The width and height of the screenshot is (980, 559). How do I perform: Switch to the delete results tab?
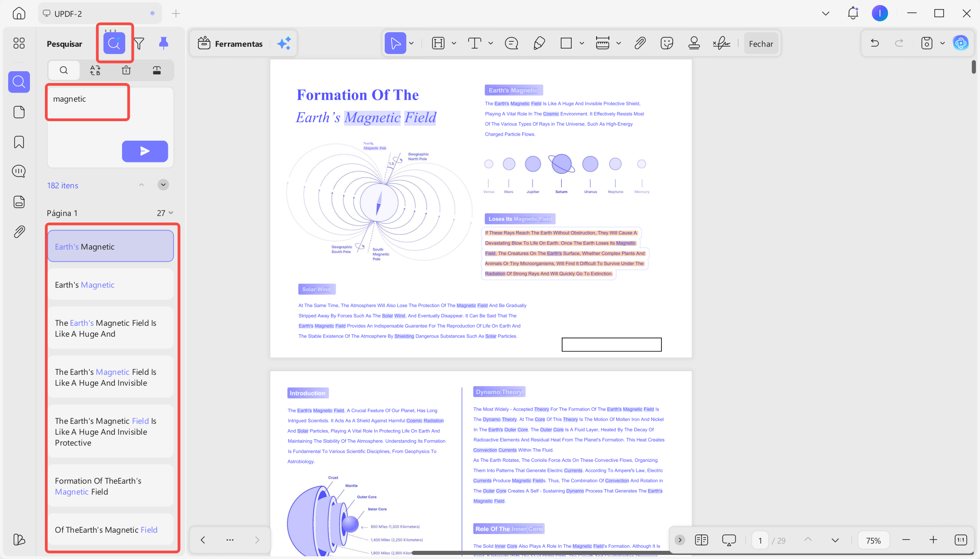coord(126,70)
